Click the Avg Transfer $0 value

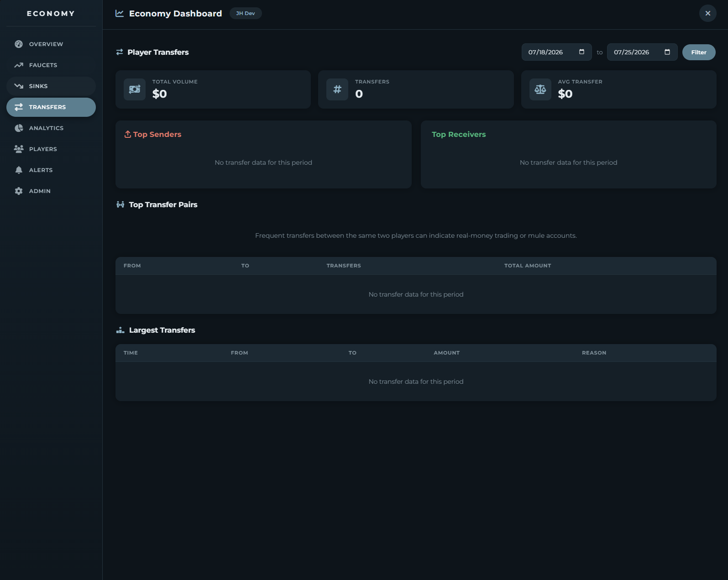tap(566, 94)
